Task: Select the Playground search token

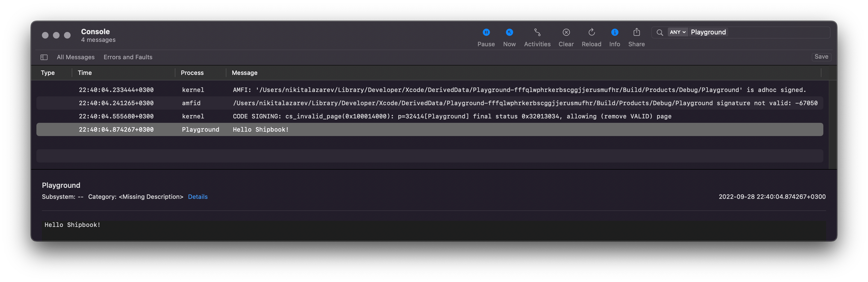Action: (x=708, y=32)
